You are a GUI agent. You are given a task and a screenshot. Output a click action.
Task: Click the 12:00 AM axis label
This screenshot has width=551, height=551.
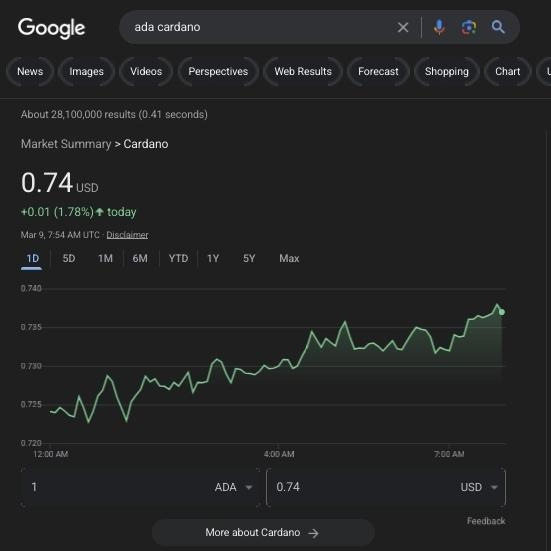[x=51, y=454]
